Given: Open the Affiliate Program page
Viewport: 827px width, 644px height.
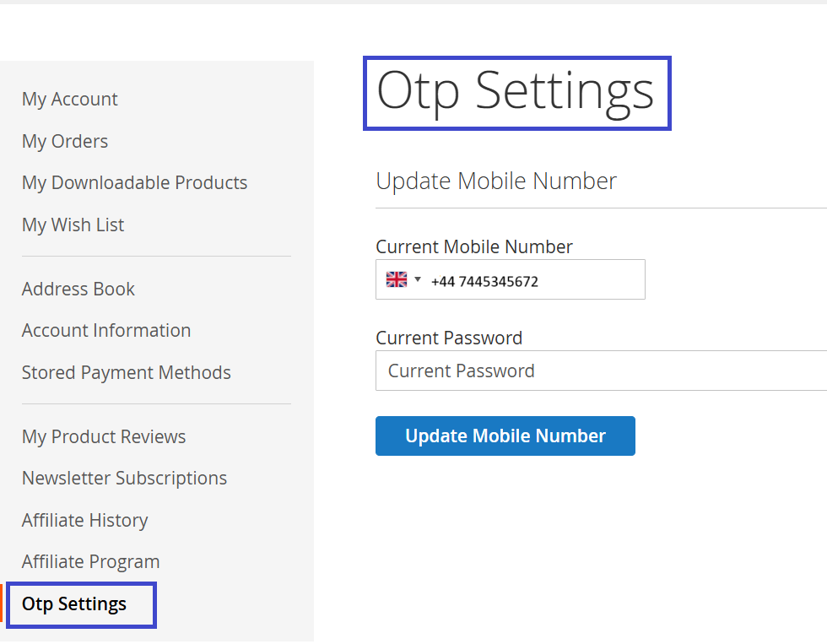Looking at the screenshot, I should click(x=90, y=561).
